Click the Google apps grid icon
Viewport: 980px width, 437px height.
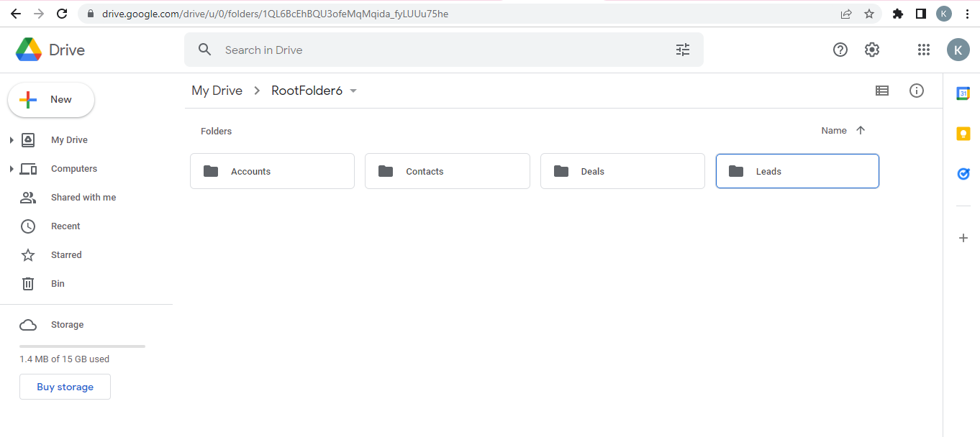point(924,50)
